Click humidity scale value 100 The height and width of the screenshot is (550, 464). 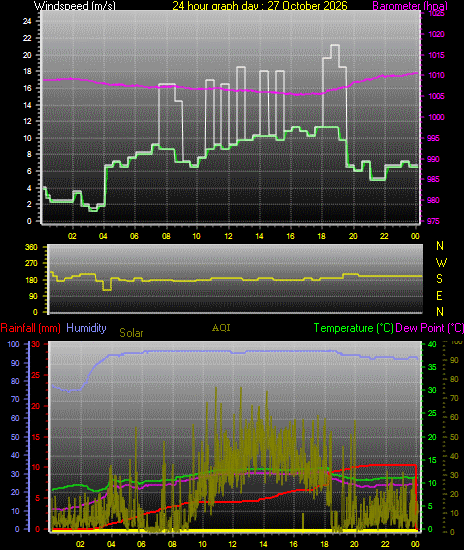coord(13,344)
